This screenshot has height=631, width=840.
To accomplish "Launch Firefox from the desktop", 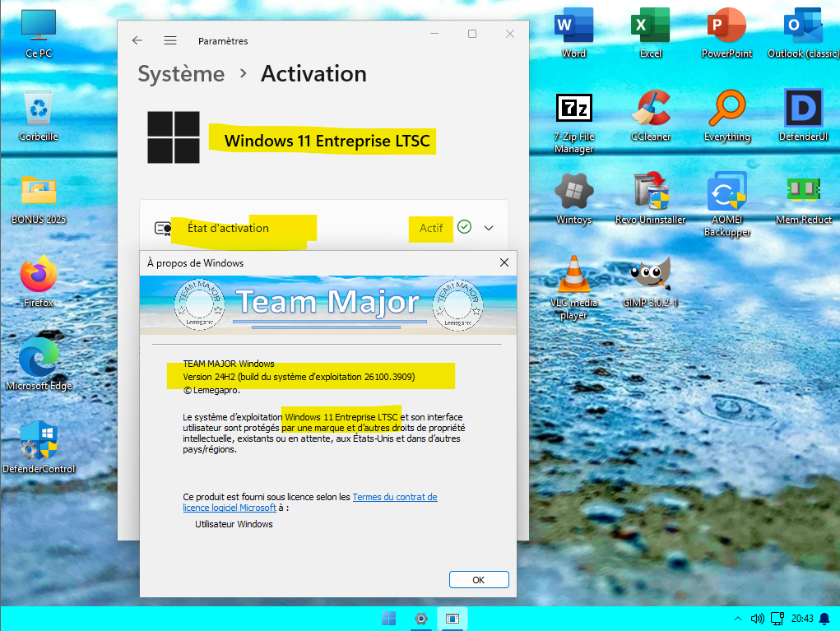I will click(39, 281).
